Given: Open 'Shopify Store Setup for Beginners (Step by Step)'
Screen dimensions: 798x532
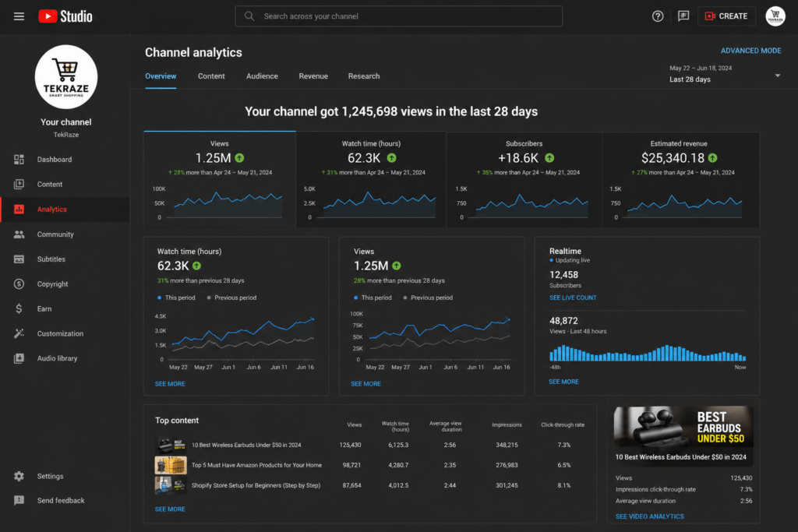Looking at the screenshot, I should 256,486.
